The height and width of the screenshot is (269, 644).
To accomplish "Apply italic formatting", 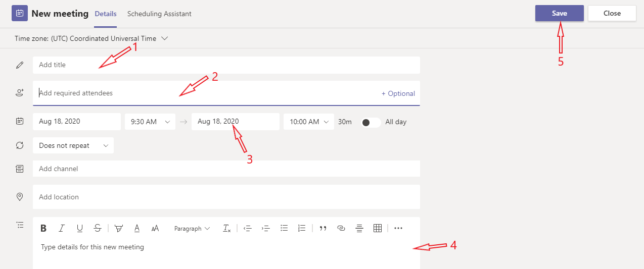I will pyautogui.click(x=62, y=228).
